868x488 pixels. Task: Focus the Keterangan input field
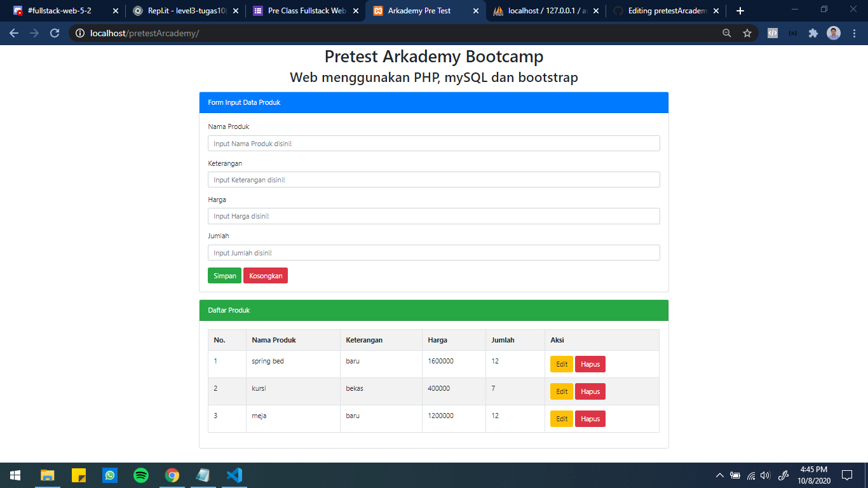(x=434, y=180)
